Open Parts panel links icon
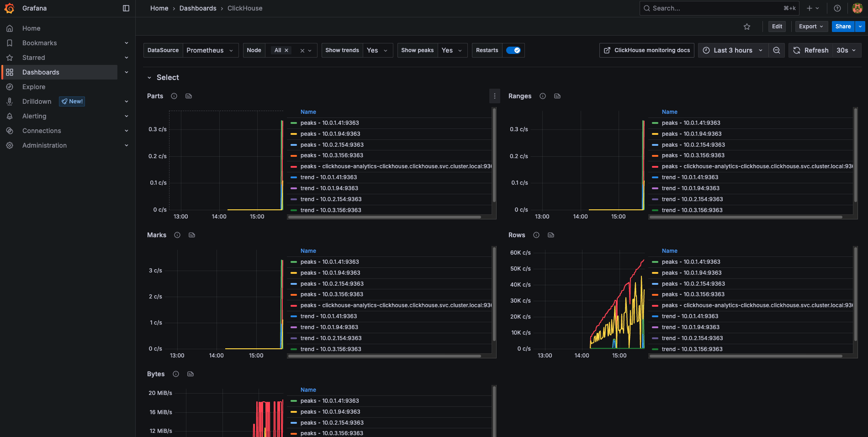Image resolution: width=868 pixels, height=437 pixels. tap(189, 96)
